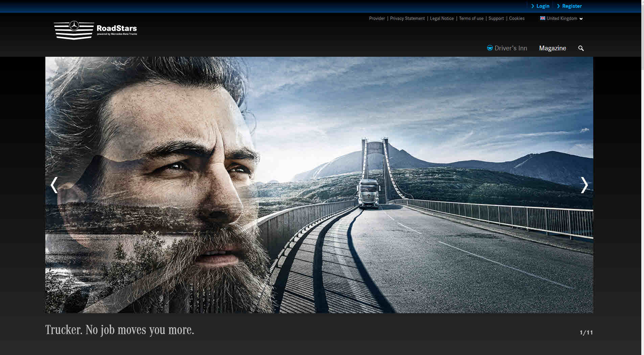This screenshot has width=644, height=355.
Task: Click the Register link
Action: 572,6
